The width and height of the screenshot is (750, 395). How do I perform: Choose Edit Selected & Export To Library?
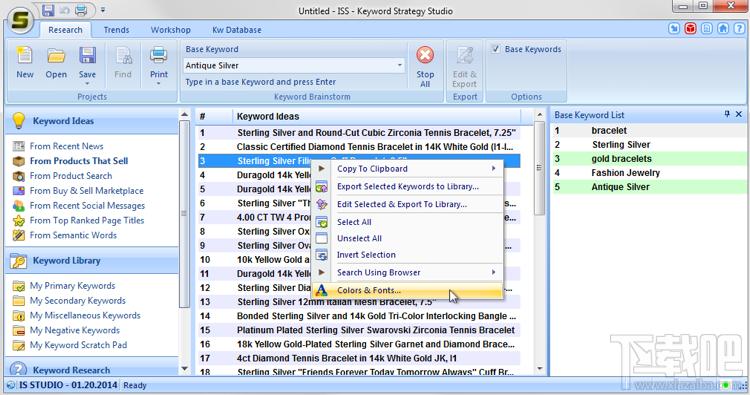click(408, 204)
